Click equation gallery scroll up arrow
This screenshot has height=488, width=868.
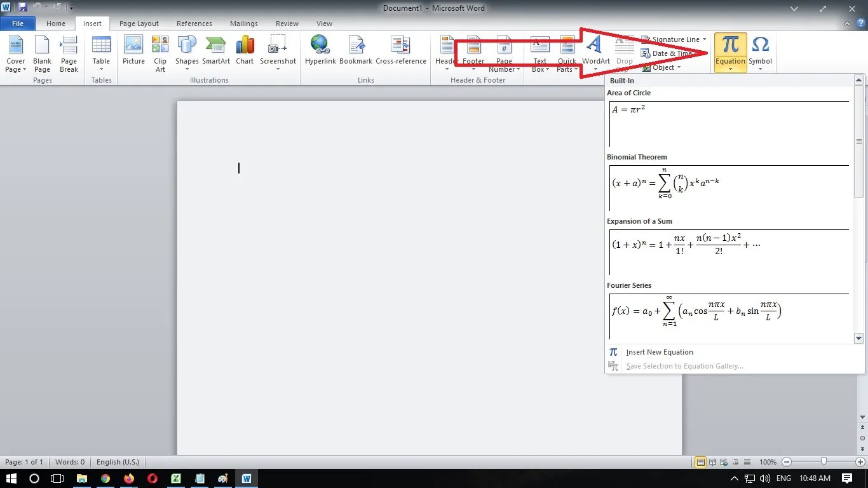[x=859, y=80]
